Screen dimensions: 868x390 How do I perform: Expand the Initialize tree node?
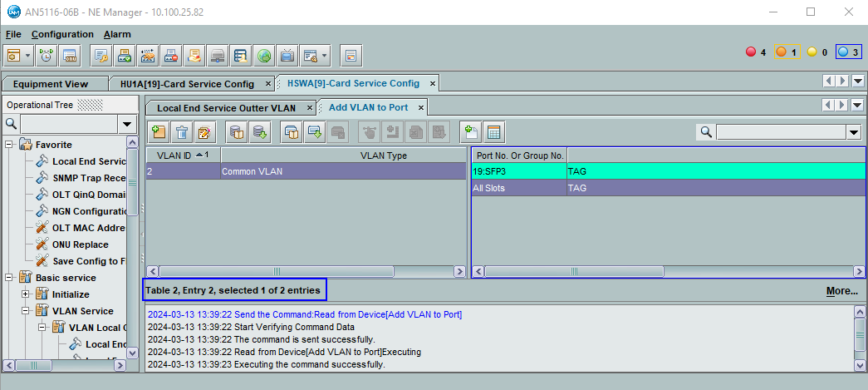pos(26,294)
